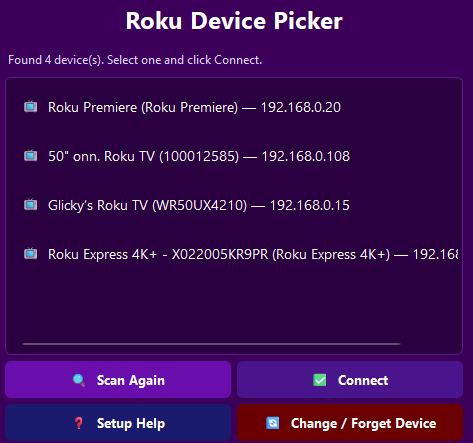This screenshot has width=473, height=443.
Task: Click the Change / Forget Device button
Action: [x=350, y=423]
